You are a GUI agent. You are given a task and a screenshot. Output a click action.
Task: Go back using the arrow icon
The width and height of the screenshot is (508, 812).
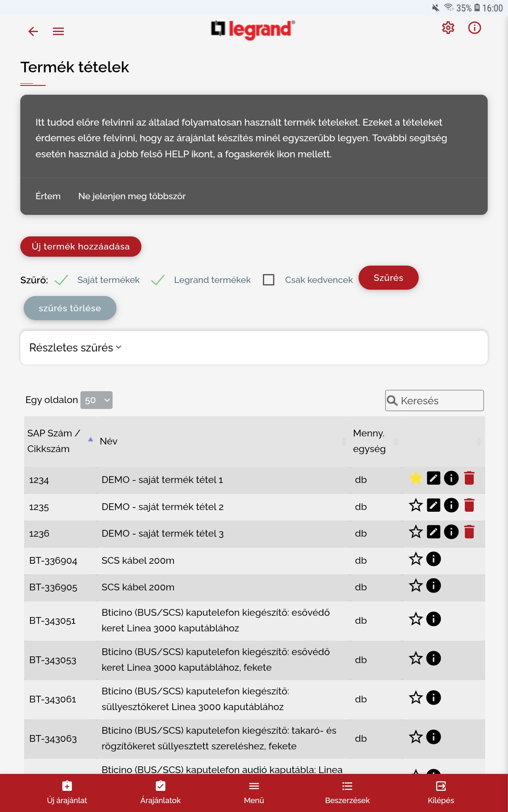33,31
